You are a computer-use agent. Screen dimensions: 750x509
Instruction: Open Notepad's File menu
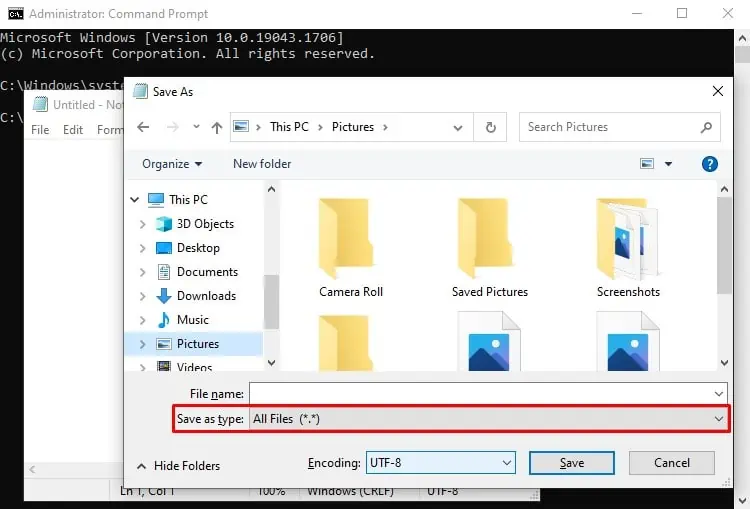(x=40, y=130)
